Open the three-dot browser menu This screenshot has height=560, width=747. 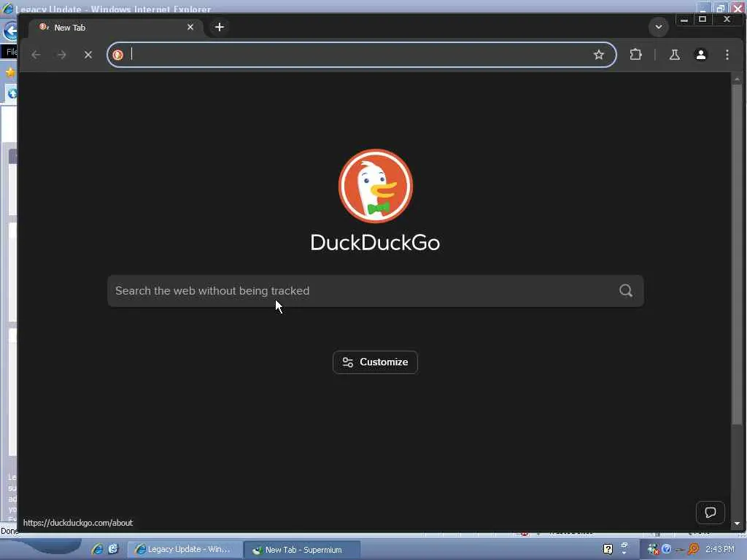click(727, 55)
